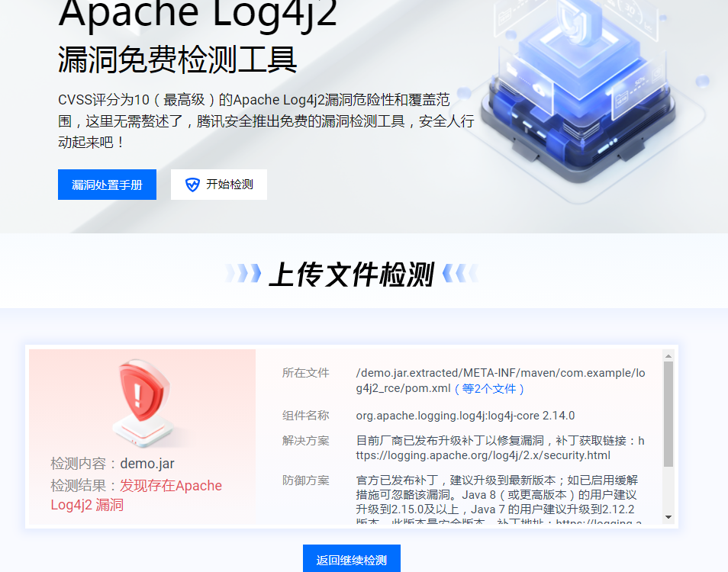Screen dimensions: 728x572
Task: Select the text org.apache.logging.log4j:log4j-core 2.14.0
Action: tap(465, 416)
